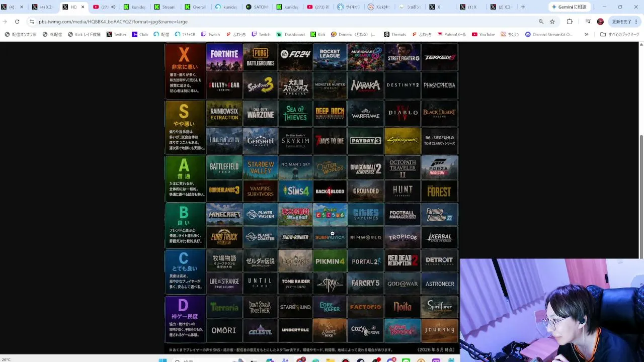Open a new browser tab

pyautogui.click(x=523, y=7)
